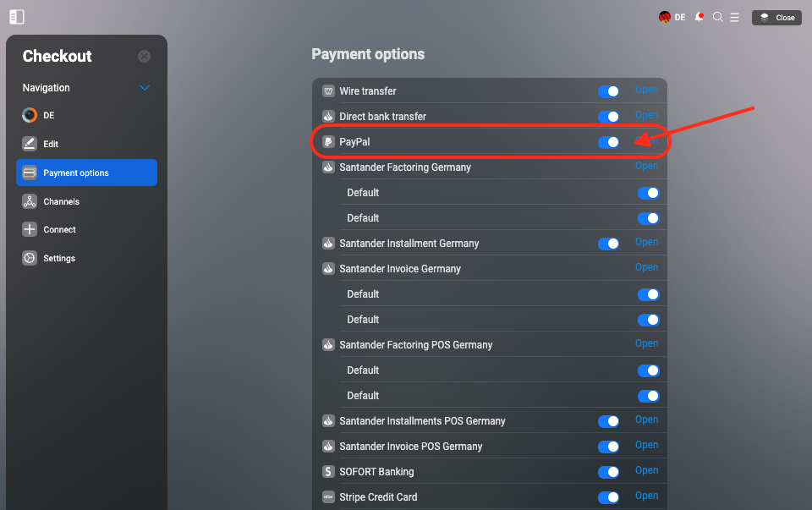The height and width of the screenshot is (510, 812).
Task: Click Open for Santander Factoring Germany
Action: pyautogui.click(x=647, y=167)
